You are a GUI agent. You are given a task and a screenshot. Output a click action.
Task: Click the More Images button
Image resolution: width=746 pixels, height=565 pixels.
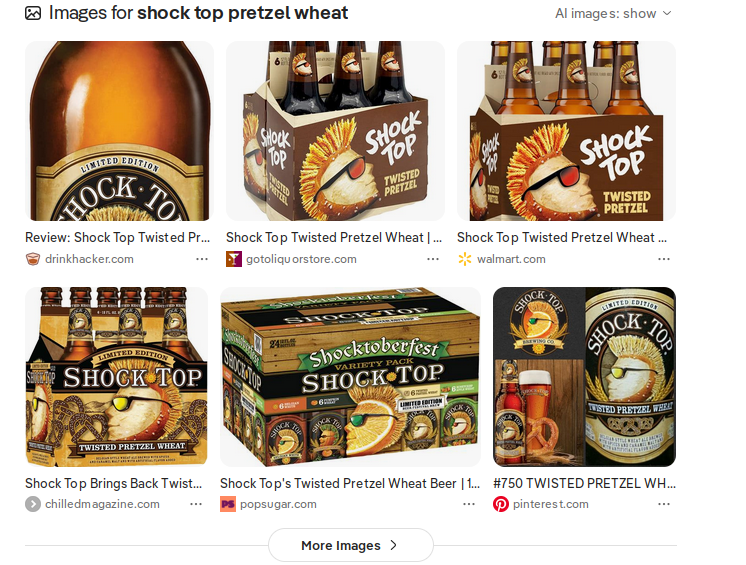coord(351,546)
